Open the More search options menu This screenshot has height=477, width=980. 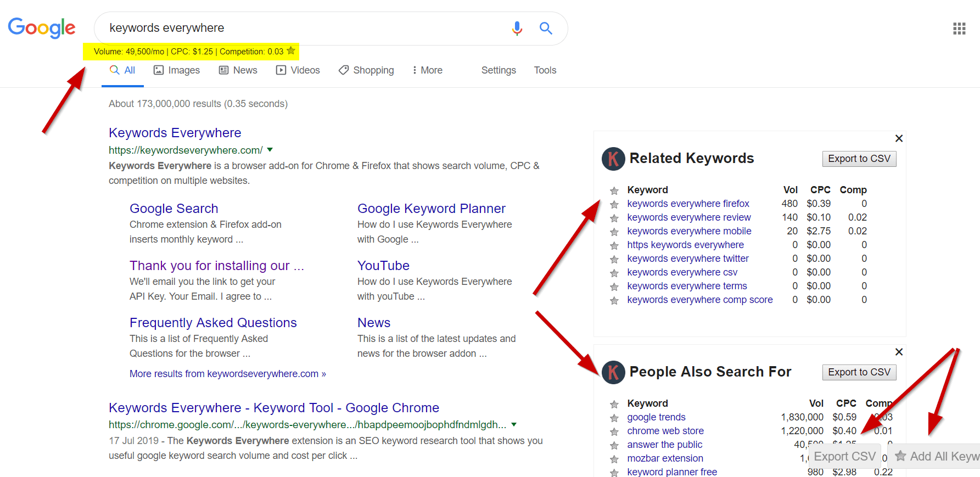point(427,70)
